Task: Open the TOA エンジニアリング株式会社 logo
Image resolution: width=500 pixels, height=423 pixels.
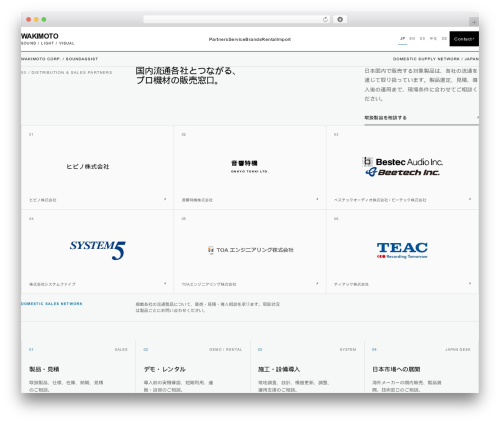Action: pos(250,250)
